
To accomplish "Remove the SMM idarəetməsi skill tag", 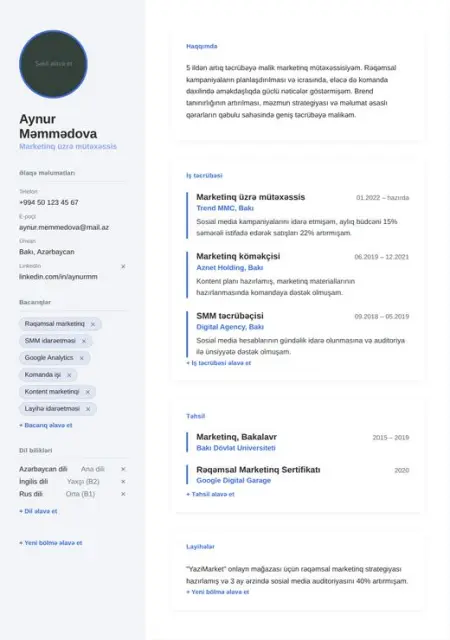I will 84,341.
